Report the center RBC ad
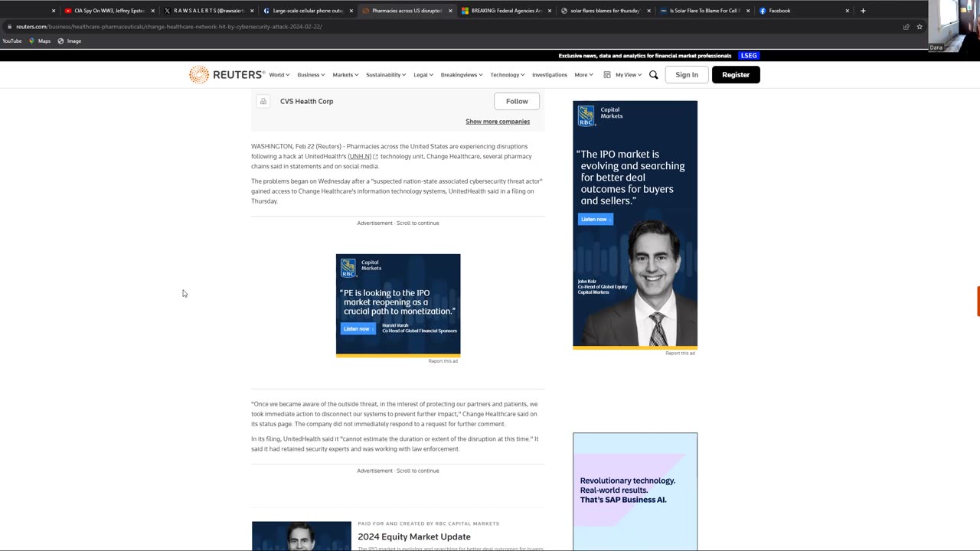 [443, 361]
